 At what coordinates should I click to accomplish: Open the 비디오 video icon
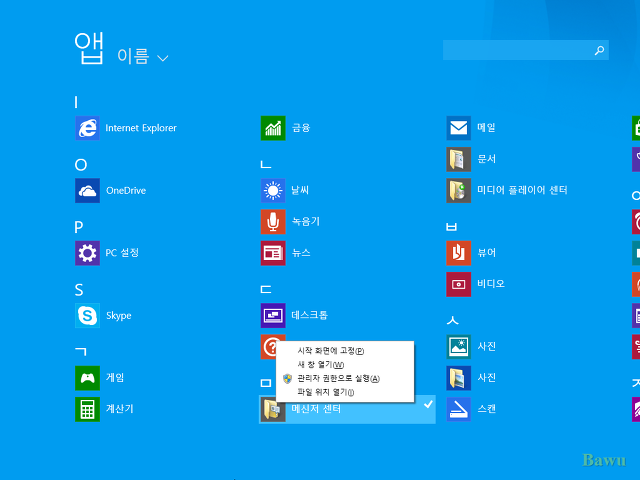(459, 284)
